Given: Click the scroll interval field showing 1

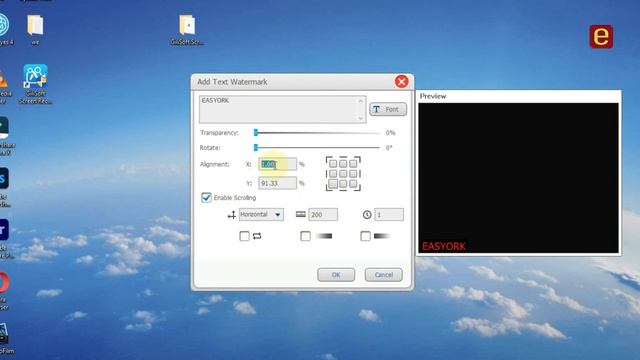Looking at the screenshot, I should tap(389, 214).
